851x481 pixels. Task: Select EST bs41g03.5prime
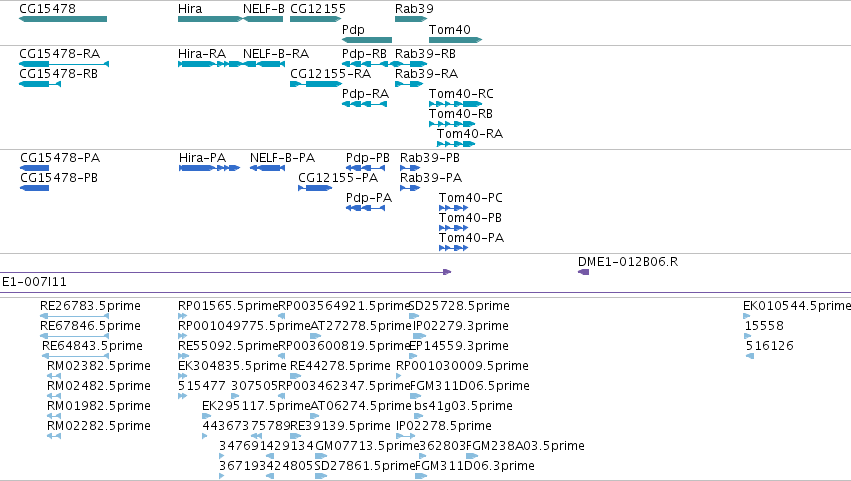pyautogui.click(x=418, y=416)
